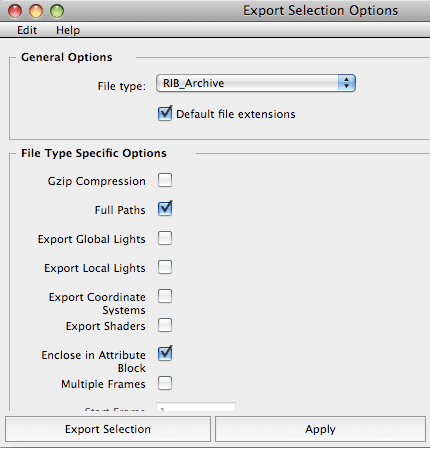
Task: Open the Help menu
Action: click(x=68, y=30)
